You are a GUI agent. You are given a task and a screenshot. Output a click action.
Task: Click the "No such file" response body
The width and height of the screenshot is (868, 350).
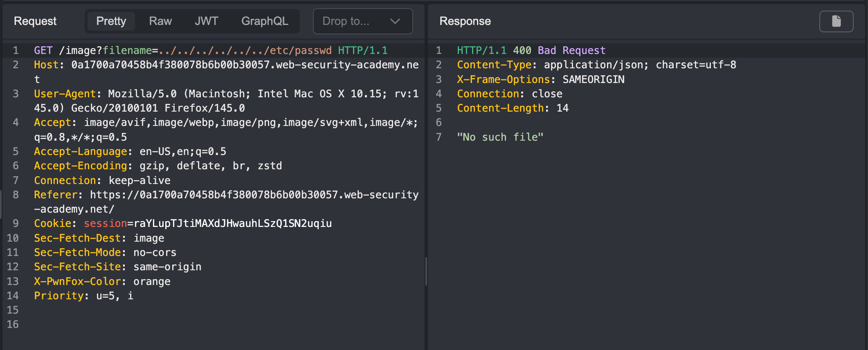point(500,137)
